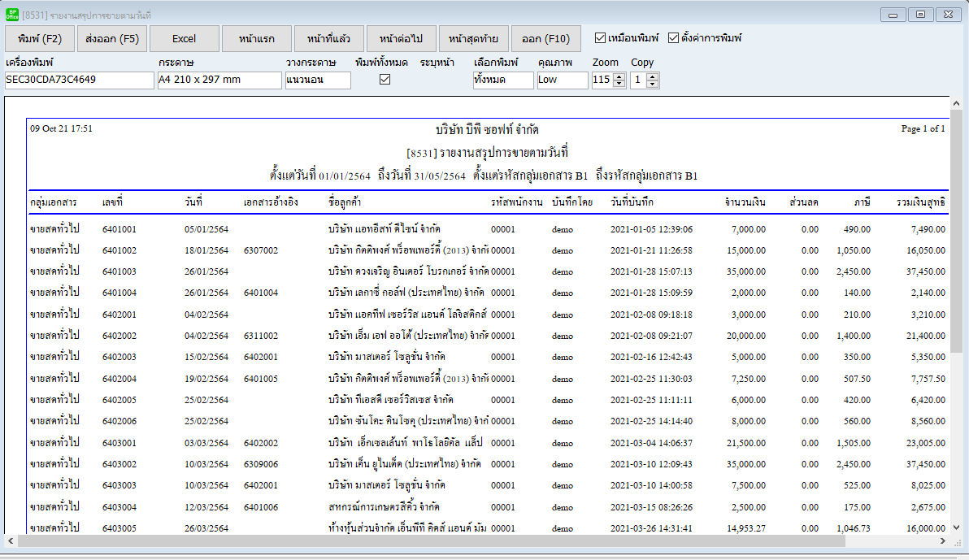
Task: Click the vertical scrollbar up arrow
Action: click(956, 103)
